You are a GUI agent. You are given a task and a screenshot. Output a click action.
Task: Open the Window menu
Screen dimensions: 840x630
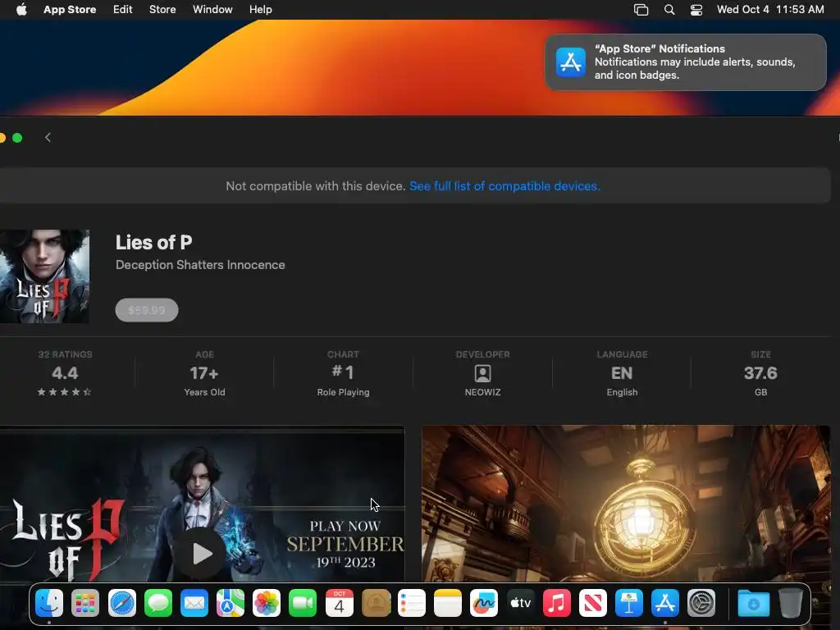[212, 9]
